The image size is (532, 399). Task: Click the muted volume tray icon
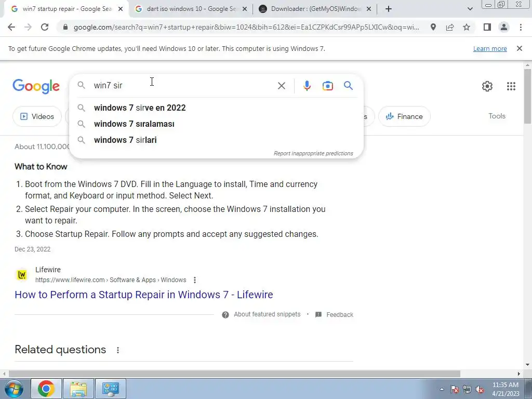tap(480, 389)
